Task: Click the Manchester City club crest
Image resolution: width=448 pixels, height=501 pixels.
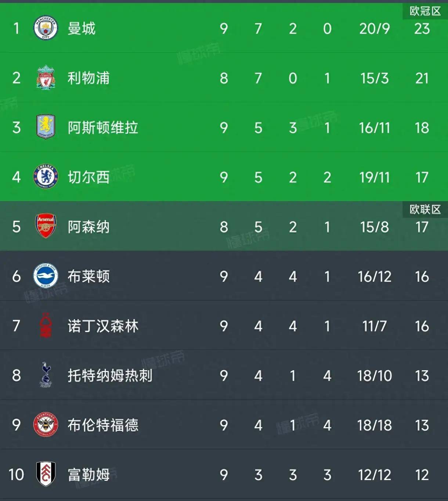Action: 46,28
